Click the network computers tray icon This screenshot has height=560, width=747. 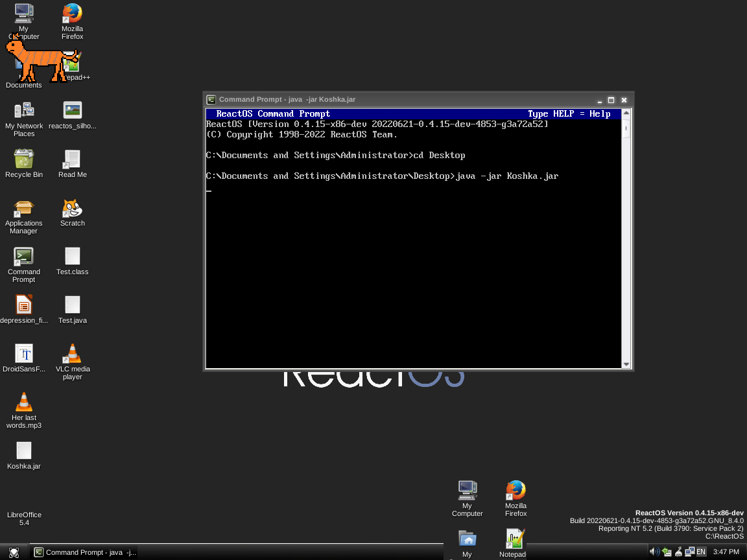coord(690,552)
